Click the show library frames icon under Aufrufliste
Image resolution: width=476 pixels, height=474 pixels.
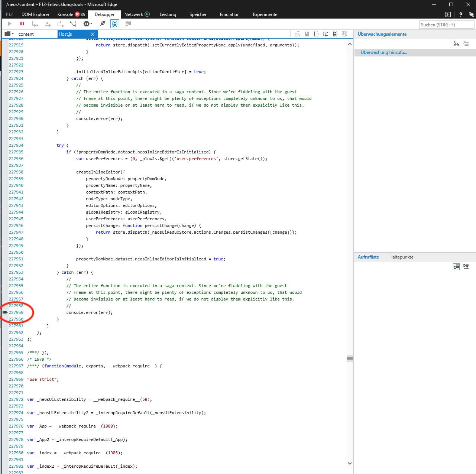pyautogui.click(x=456, y=267)
